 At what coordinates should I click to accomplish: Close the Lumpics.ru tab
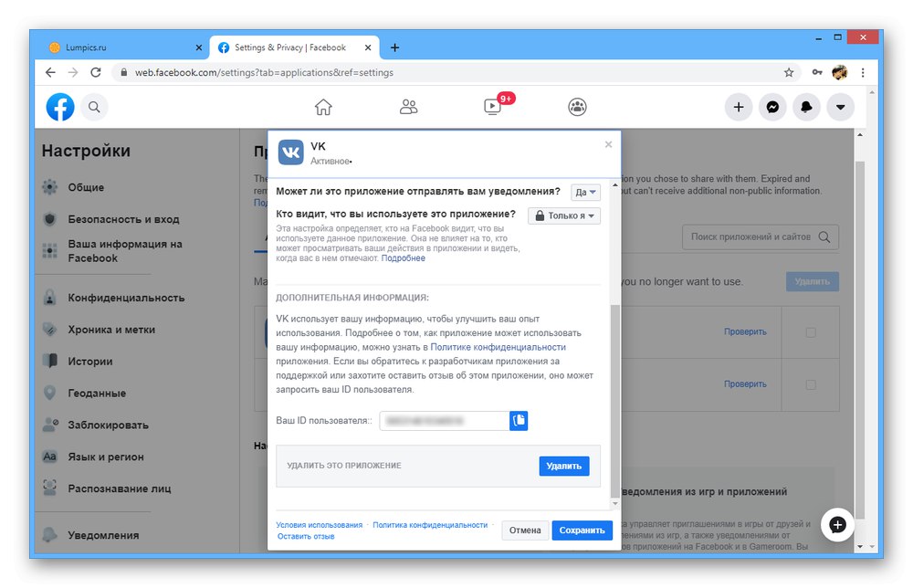coord(198,47)
